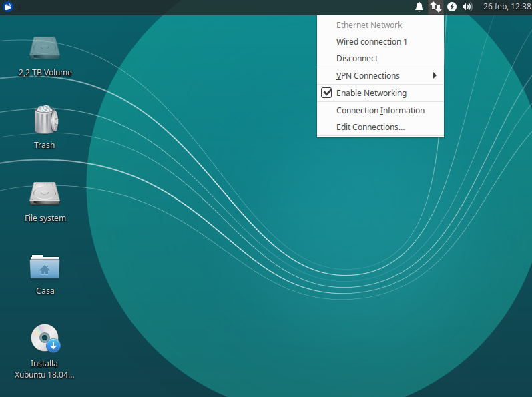The height and width of the screenshot is (397, 532).
Task: Click the Ethernet Network menu header
Action: coord(369,25)
